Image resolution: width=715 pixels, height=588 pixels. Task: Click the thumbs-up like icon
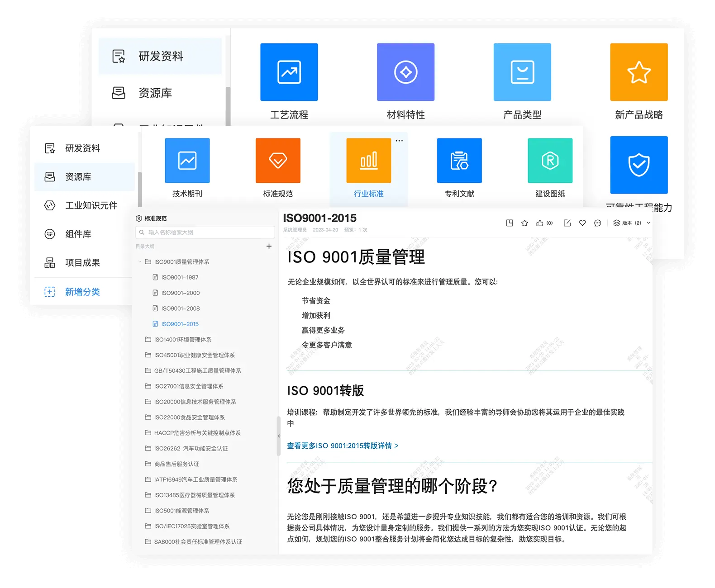540,223
